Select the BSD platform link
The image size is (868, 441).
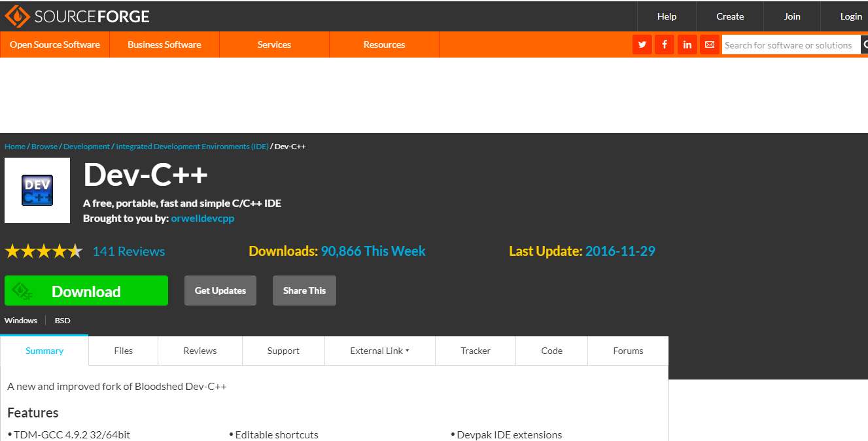(x=62, y=321)
